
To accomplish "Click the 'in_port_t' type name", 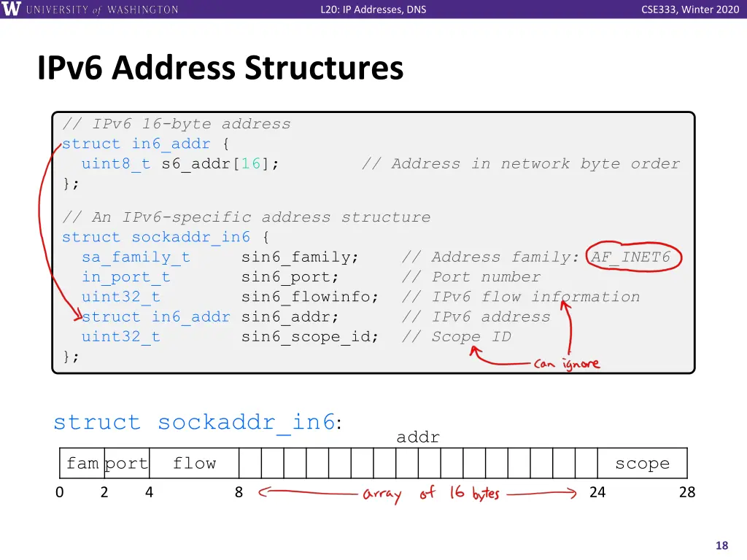I will [x=125, y=277].
